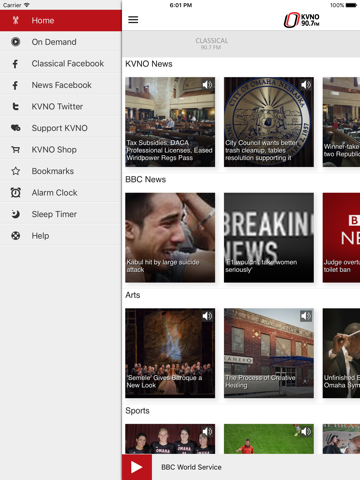Open the Help lifebuoy icon
This screenshot has width=360, height=480.
pyautogui.click(x=15, y=236)
